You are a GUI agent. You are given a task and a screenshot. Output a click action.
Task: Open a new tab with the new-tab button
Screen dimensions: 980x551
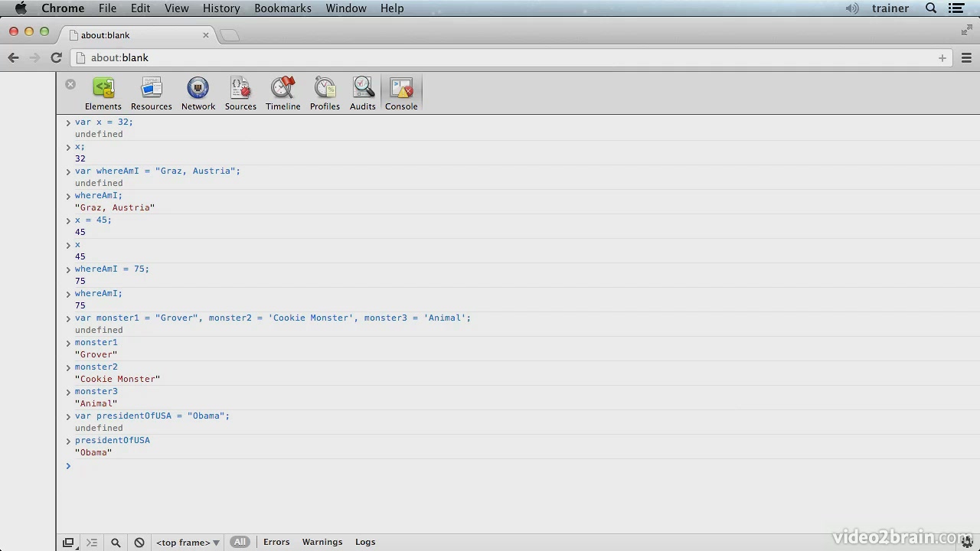(230, 35)
